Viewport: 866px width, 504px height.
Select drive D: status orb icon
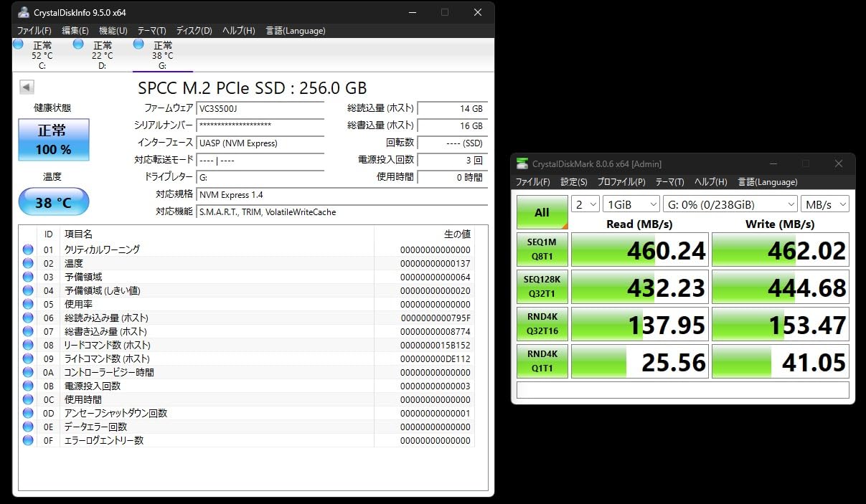click(x=79, y=45)
